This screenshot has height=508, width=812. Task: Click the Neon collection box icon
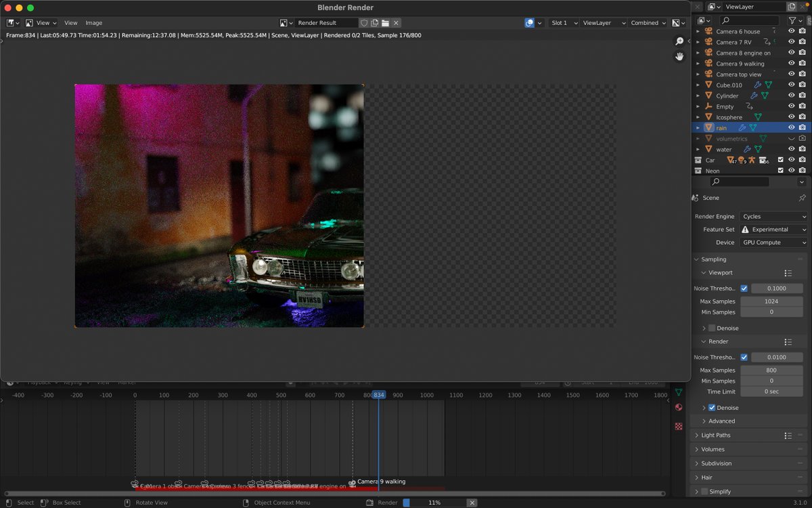698,171
